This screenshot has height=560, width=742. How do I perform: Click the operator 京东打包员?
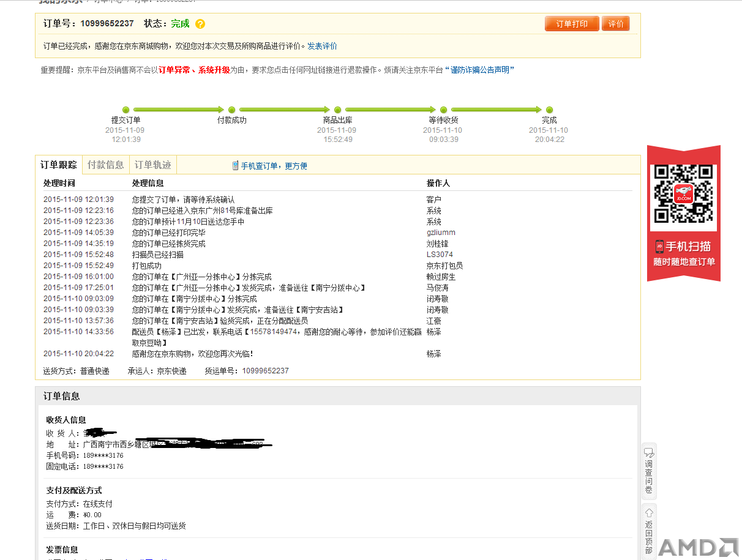[444, 266]
